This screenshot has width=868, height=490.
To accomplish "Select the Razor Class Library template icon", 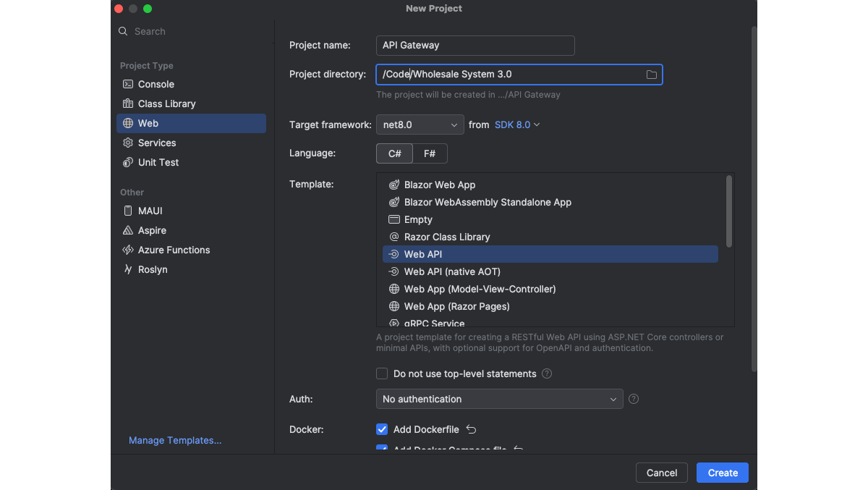I will tap(394, 237).
